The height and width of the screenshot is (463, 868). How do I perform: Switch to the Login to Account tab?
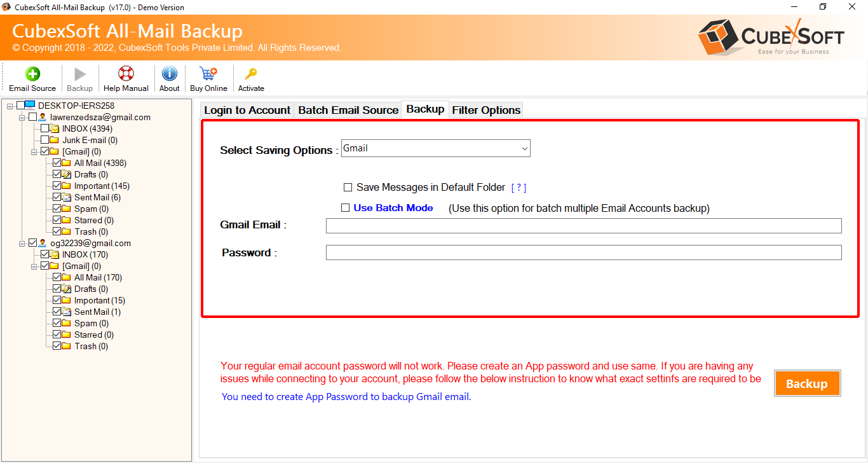(x=247, y=110)
